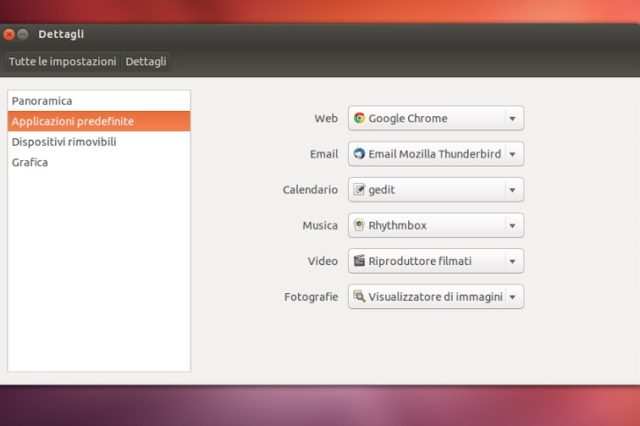
Task: Click the Dettagli toolbar button
Action: pos(146,62)
